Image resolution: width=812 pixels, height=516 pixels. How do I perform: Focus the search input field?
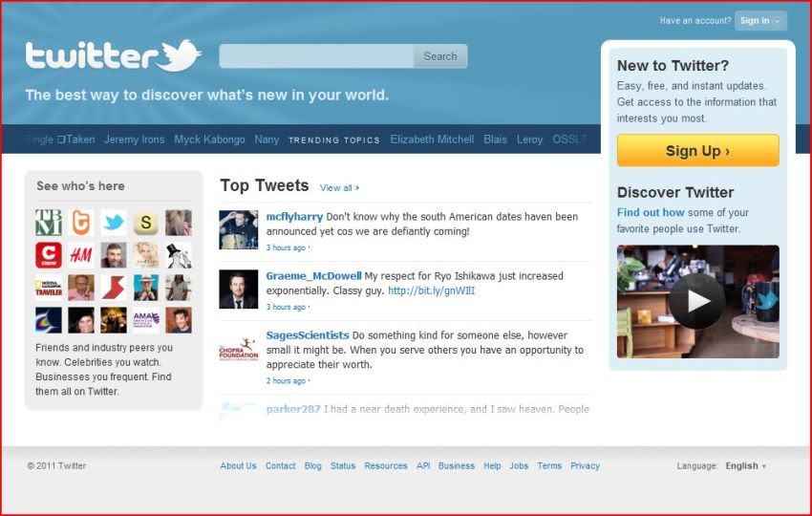[316, 56]
